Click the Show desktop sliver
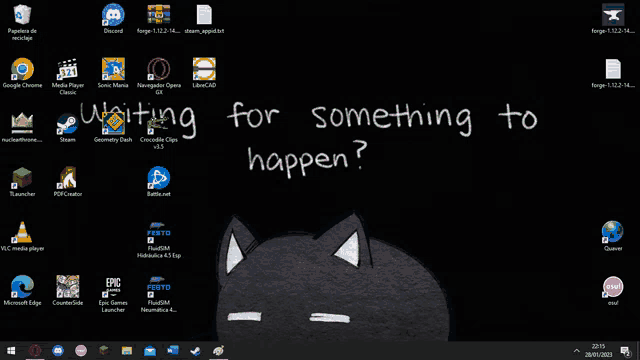Image resolution: width=640 pixels, height=360 pixels. pyautogui.click(x=638, y=351)
